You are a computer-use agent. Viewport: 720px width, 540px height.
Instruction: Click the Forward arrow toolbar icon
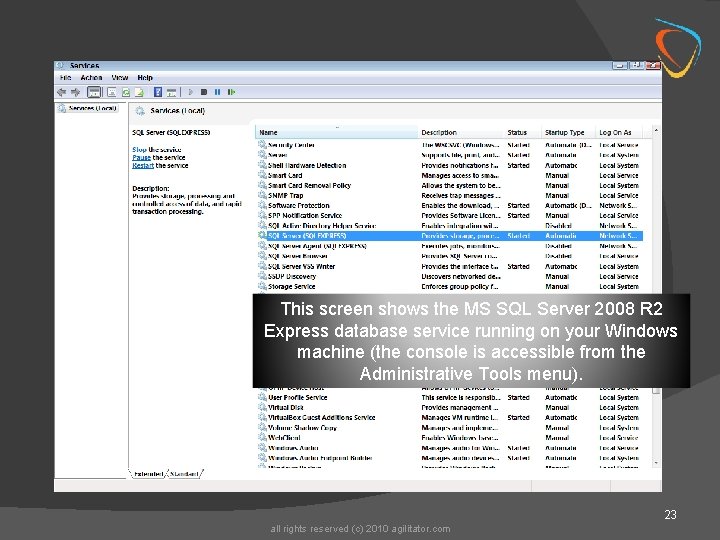point(76,92)
